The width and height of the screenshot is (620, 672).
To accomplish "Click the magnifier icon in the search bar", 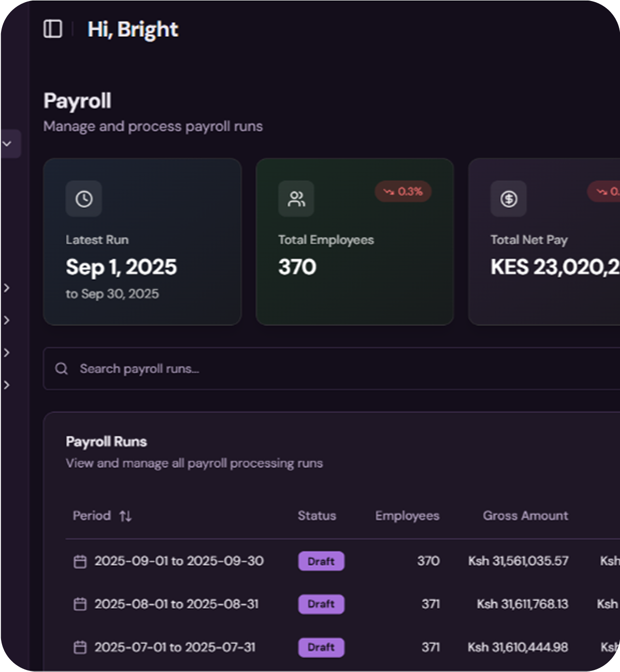I will click(x=61, y=368).
